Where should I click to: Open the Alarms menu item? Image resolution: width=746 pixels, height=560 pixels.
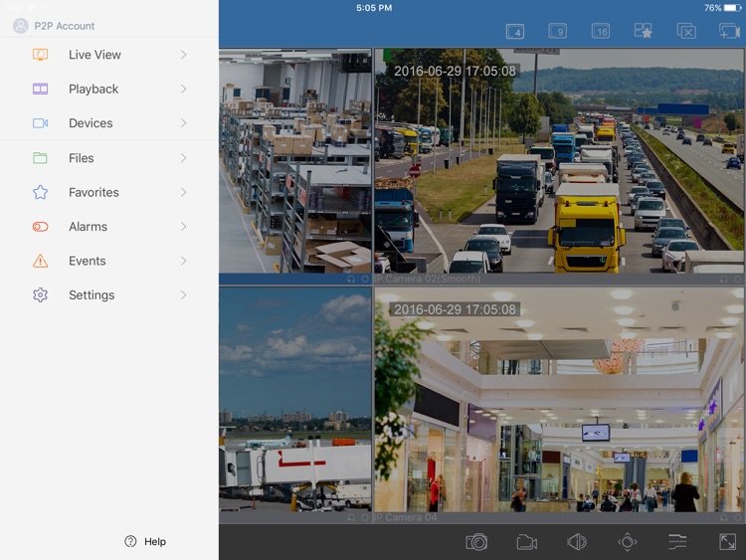[109, 227]
